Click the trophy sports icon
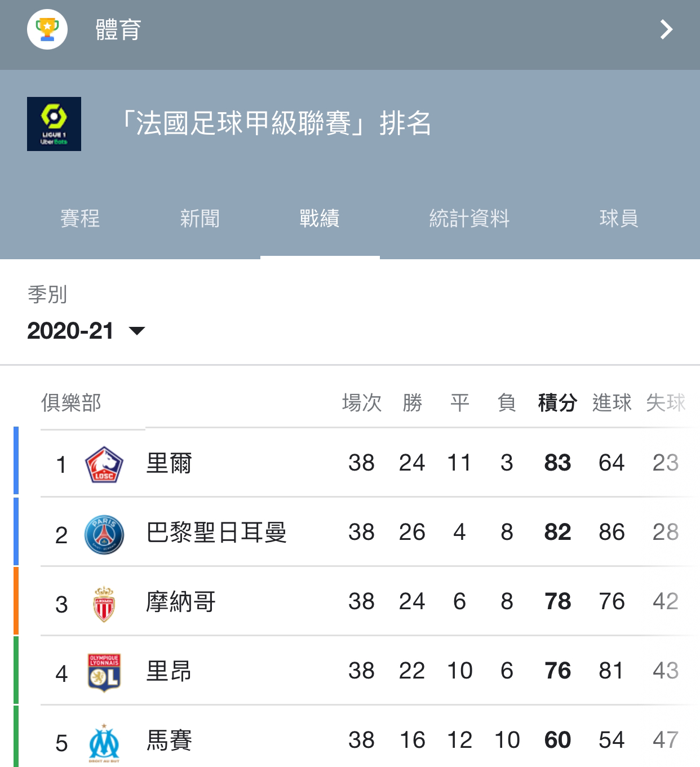The width and height of the screenshot is (700, 767). (47, 29)
